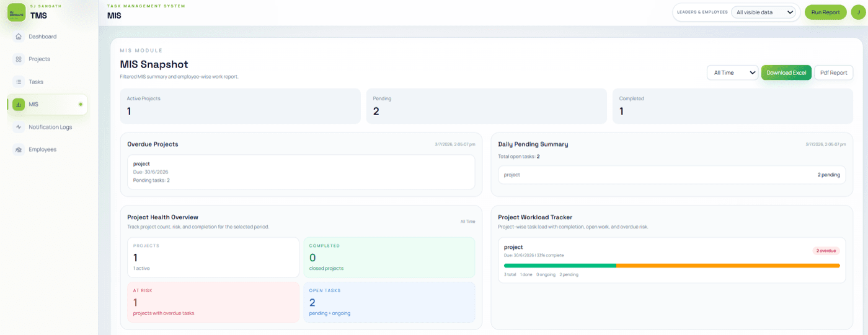The image size is (868, 335).
Task: Click the Daily Pending Summary heading
Action: (x=533, y=144)
